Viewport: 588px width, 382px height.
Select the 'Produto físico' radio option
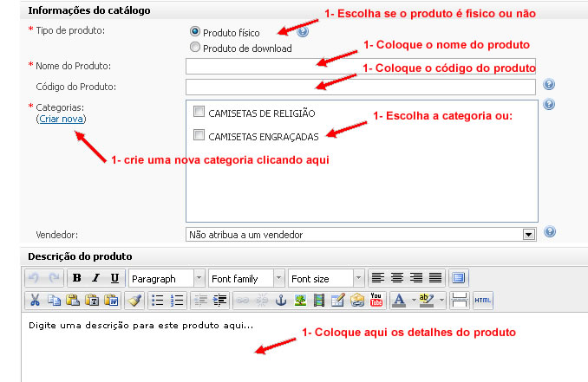click(194, 31)
